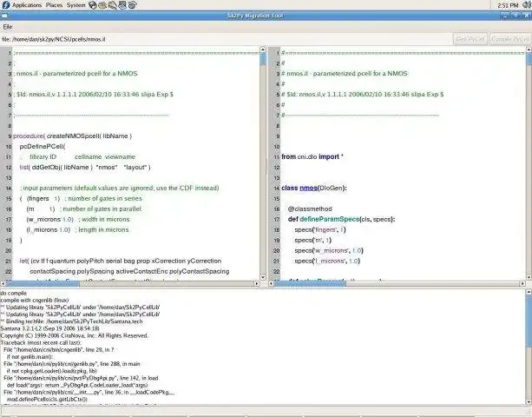Click "specs('m', 1)" in right pane
The height and width of the screenshot is (417, 532).
(312, 241)
